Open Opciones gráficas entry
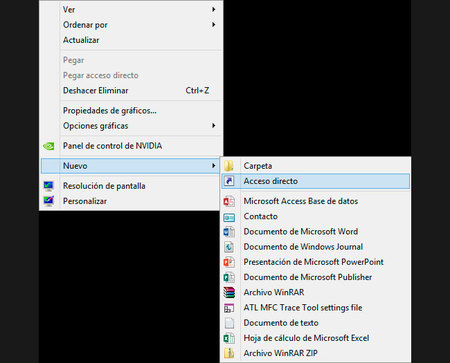Viewport: 450px width, 363px height. pos(131,126)
